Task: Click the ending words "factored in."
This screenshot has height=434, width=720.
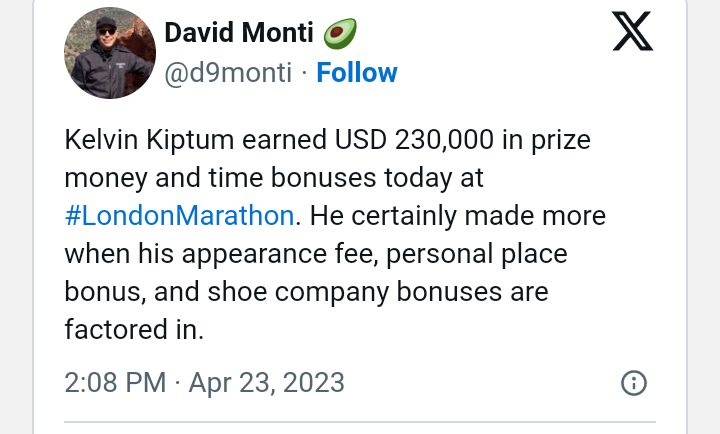Action: pos(134,329)
